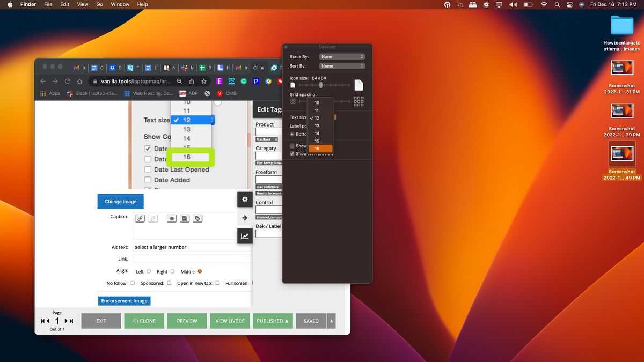The width and height of the screenshot is (644, 362).
Task: Click the save disk icon in caption toolbar
Action: (185, 218)
